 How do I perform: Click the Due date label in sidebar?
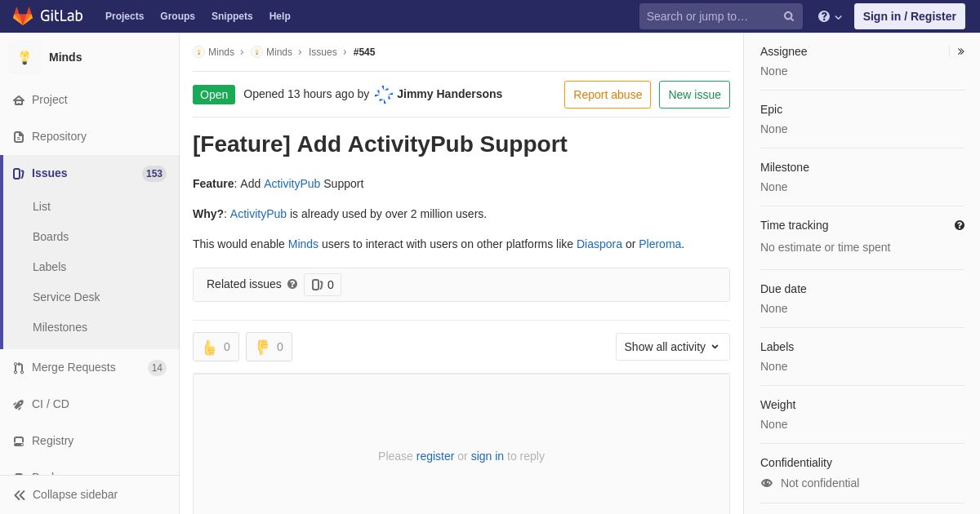pyautogui.click(x=783, y=289)
